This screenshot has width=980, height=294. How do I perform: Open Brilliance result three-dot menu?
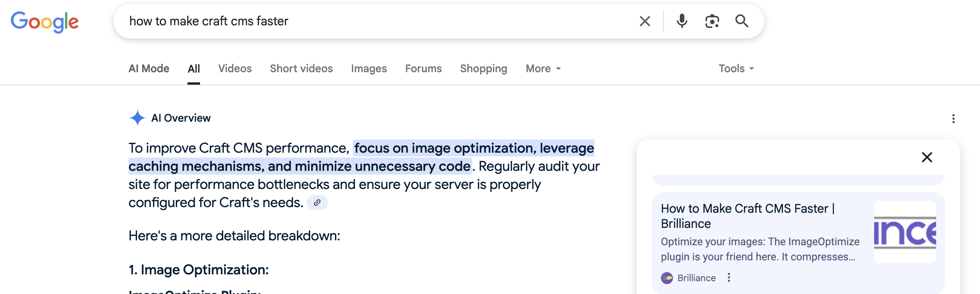(x=729, y=278)
